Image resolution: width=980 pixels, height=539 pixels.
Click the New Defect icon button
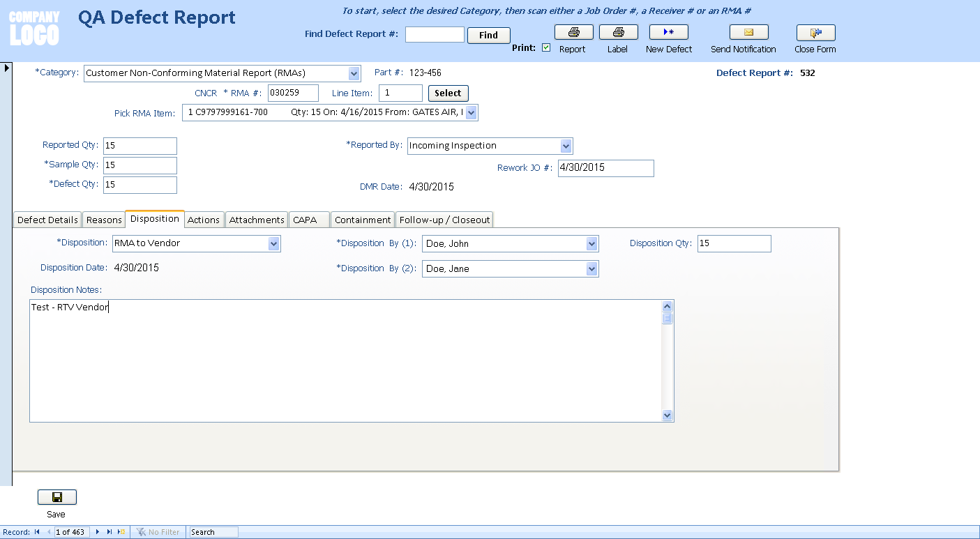[668, 32]
